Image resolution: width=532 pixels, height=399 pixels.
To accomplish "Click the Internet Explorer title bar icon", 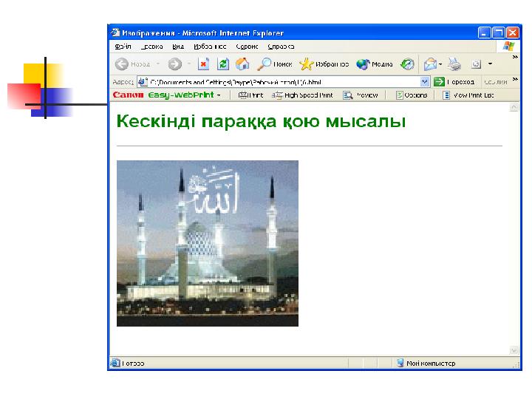I will tap(115, 33).
